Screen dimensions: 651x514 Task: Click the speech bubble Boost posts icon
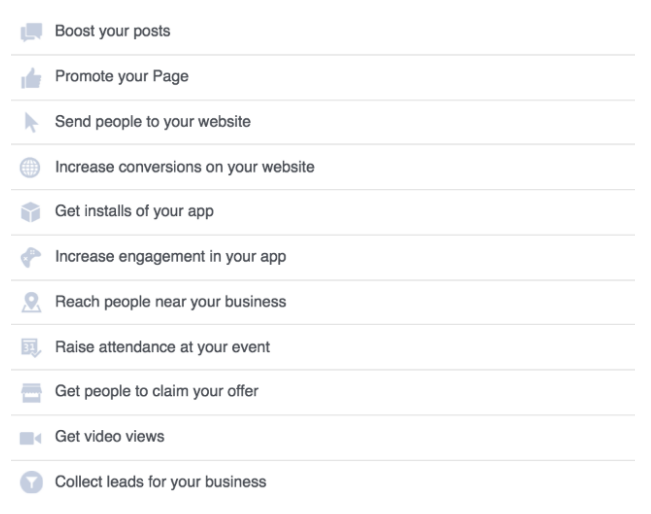32,32
